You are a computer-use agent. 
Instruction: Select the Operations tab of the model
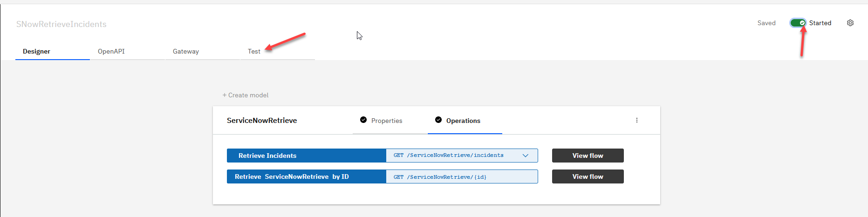tap(463, 121)
